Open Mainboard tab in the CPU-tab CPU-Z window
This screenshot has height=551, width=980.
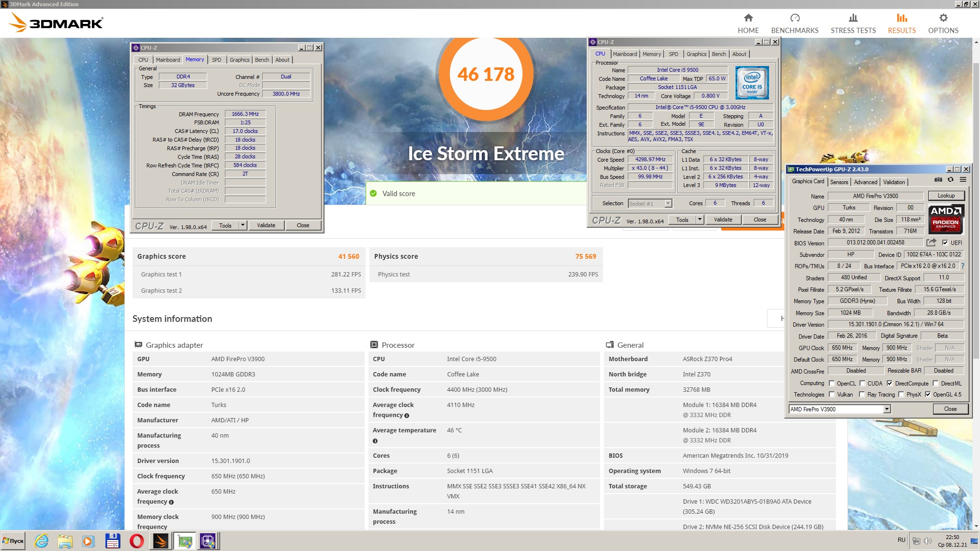pyautogui.click(x=625, y=54)
